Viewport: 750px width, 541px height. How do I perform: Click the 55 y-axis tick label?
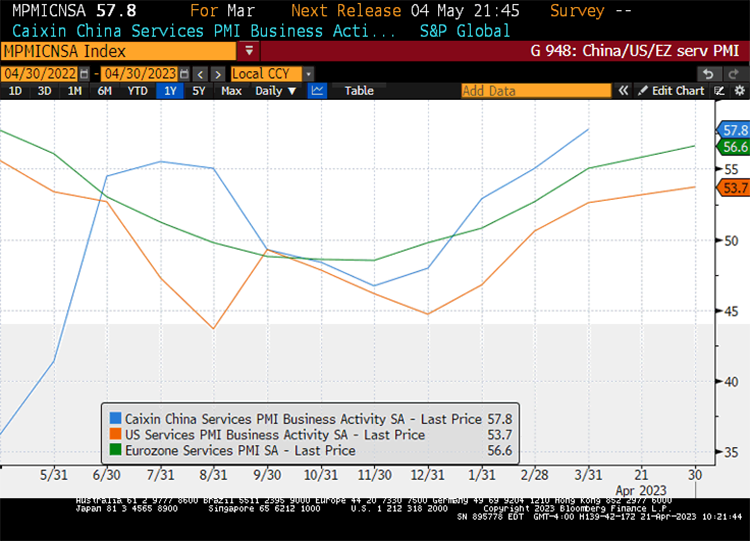[x=731, y=169]
